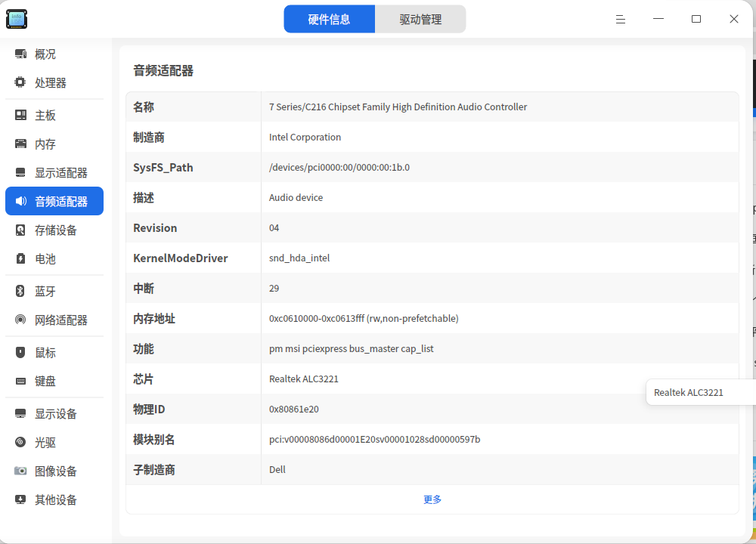This screenshot has height=544, width=756.
Task: Select the snd_hda_intel driver value
Action: pyautogui.click(x=299, y=258)
